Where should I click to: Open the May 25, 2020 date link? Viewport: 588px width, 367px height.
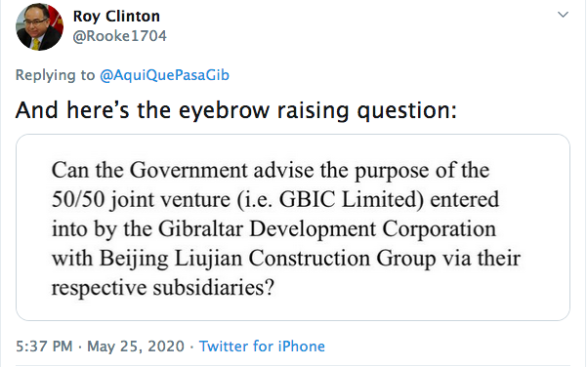[x=136, y=346]
